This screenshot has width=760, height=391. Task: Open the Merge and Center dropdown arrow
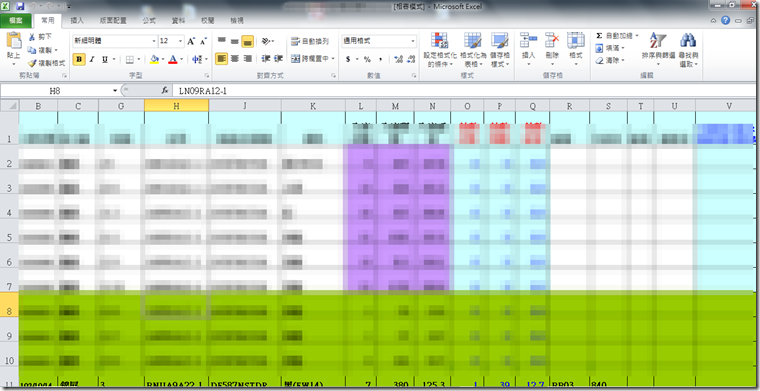[x=333, y=59]
